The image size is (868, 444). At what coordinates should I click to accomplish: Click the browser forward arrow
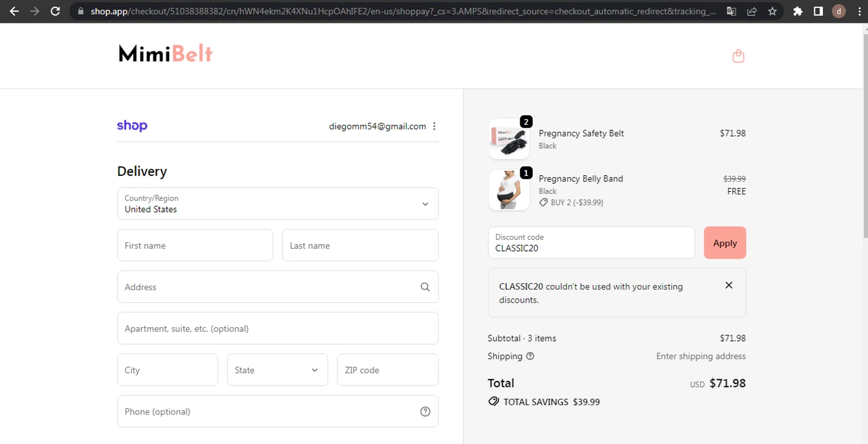click(x=35, y=11)
